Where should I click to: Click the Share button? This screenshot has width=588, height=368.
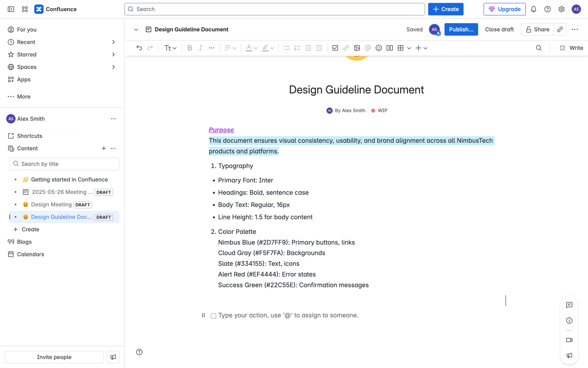coord(537,29)
